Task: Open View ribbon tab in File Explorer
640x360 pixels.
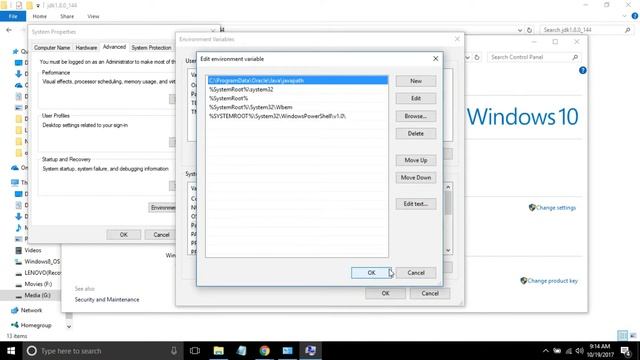Action: (93, 16)
